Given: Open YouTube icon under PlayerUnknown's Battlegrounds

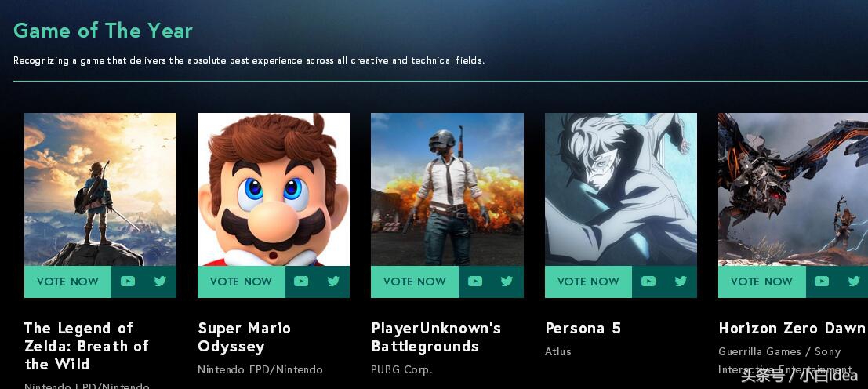Looking at the screenshot, I should pos(475,282).
